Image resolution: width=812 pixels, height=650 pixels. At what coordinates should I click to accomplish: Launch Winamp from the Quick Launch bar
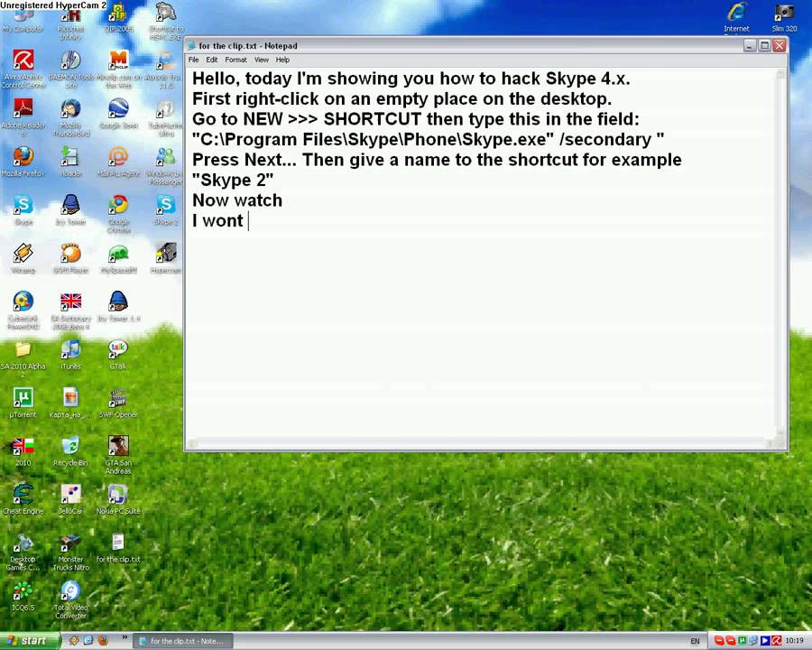[75, 641]
